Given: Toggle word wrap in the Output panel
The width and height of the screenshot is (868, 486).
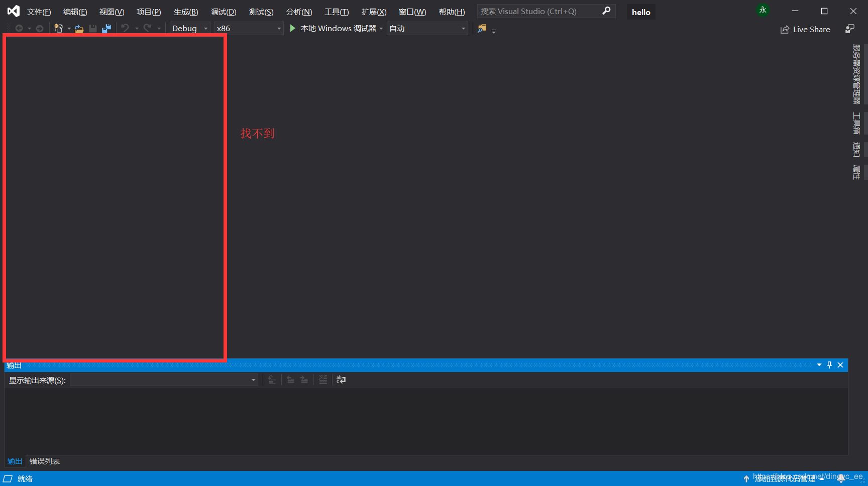Looking at the screenshot, I should (341, 380).
